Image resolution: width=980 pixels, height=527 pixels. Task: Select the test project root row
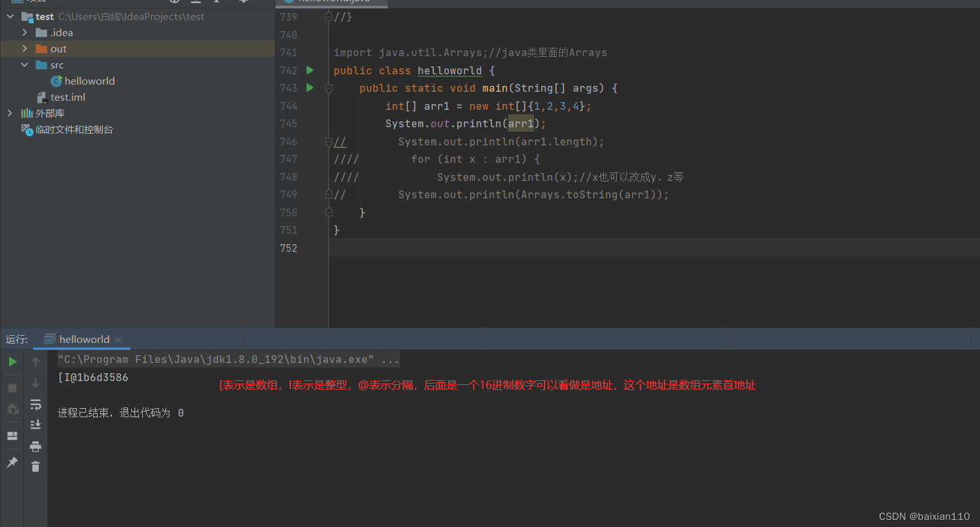click(137, 16)
